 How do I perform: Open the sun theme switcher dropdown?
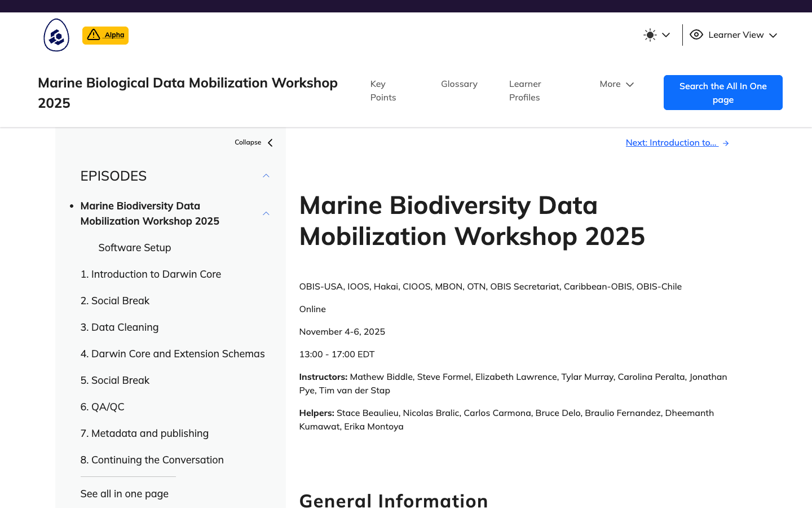point(657,35)
